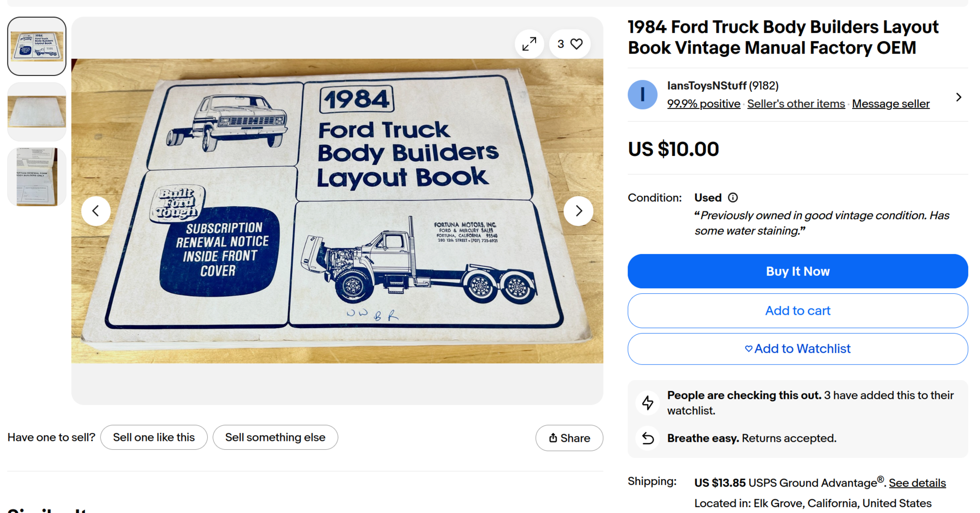
Task: Select the second back cover thumbnail
Action: [x=37, y=112]
